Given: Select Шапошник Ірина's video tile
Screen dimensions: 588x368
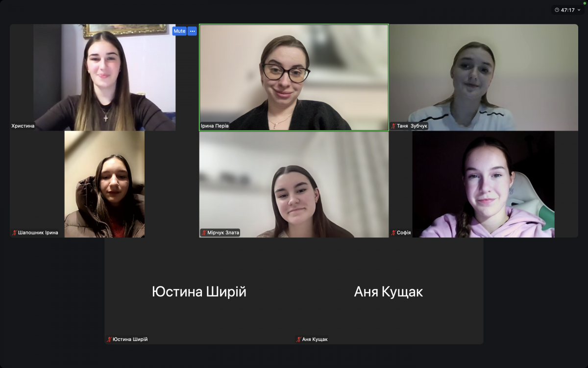Looking at the screenshot, I should (x=104, y=184).
